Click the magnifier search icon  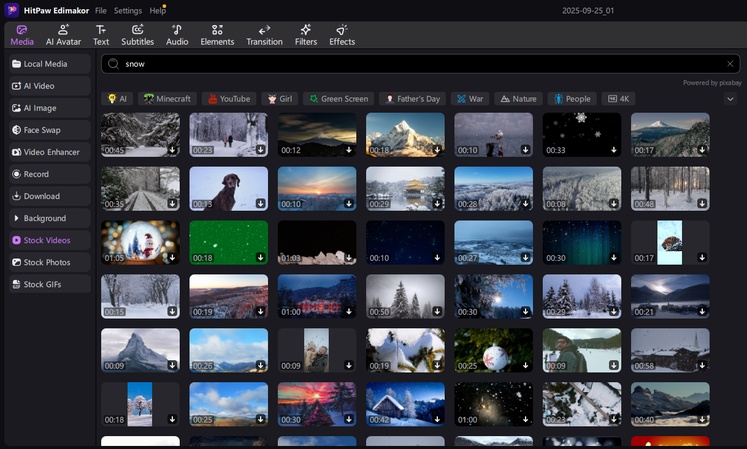(113, 63)
